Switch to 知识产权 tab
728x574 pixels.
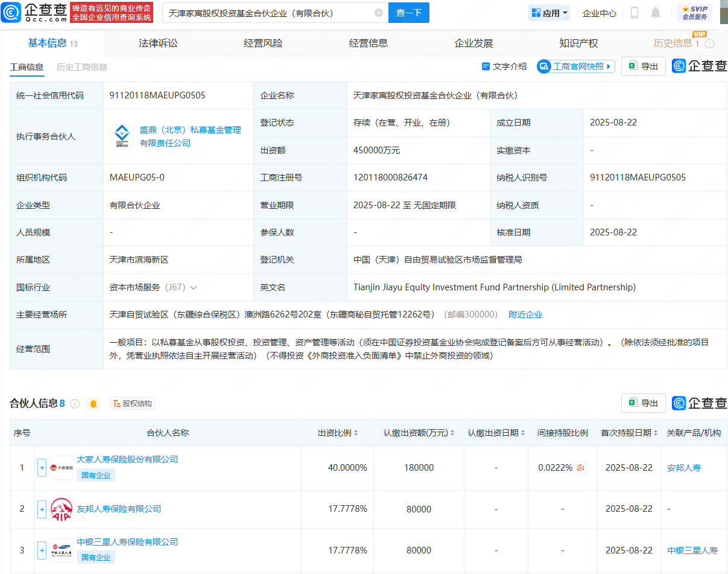point(578,43)
